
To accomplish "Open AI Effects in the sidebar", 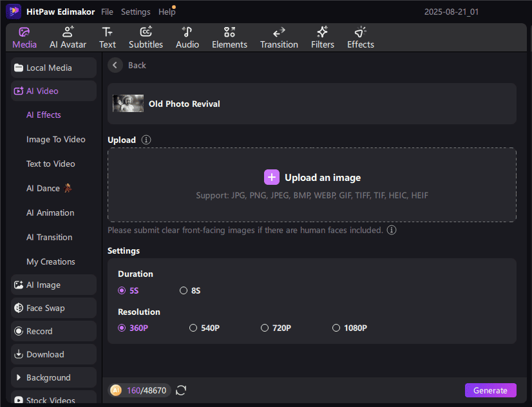I will pyautogui.click(x=44, y=115).
